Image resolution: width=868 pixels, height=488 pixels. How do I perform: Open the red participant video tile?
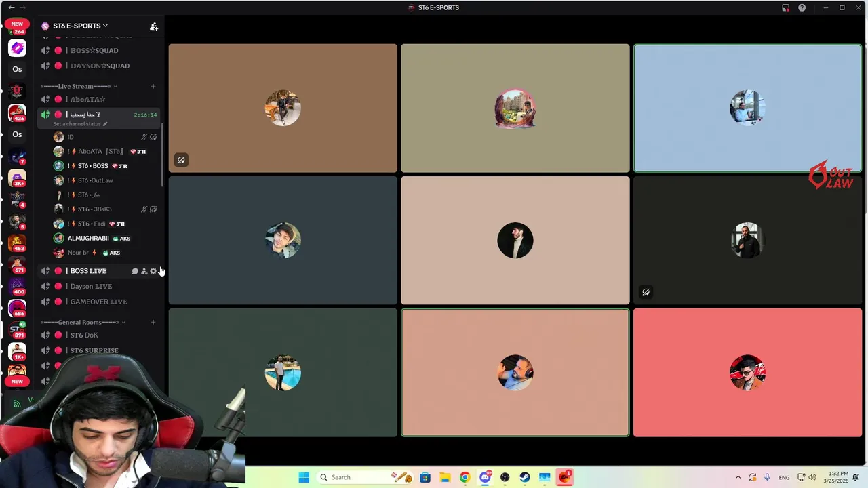(x=747, y=372)
